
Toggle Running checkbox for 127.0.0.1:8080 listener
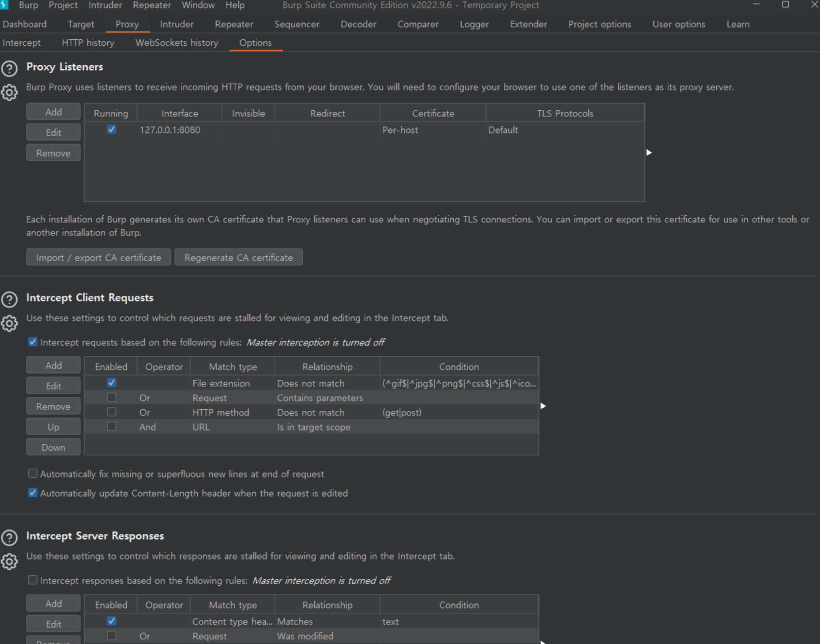(x=112, y=129)
